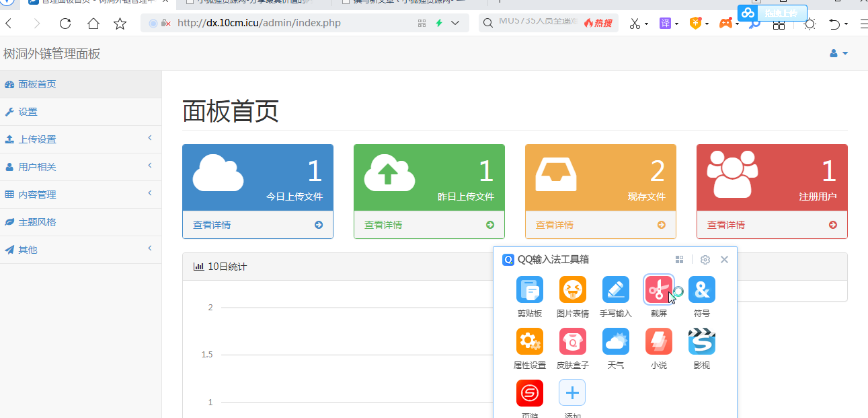This screenshot has height=418, width=868.
Task: Open the browser translate tool
Action: (x=664, y=24)
